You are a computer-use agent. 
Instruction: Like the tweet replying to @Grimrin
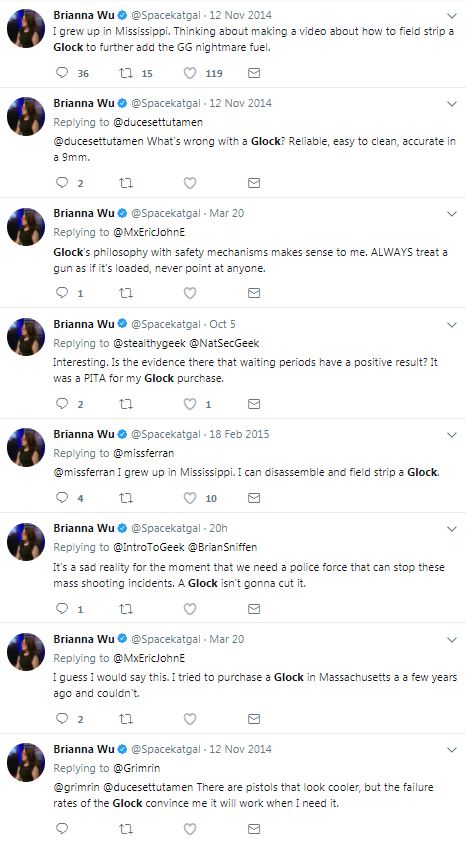(190, 829)
